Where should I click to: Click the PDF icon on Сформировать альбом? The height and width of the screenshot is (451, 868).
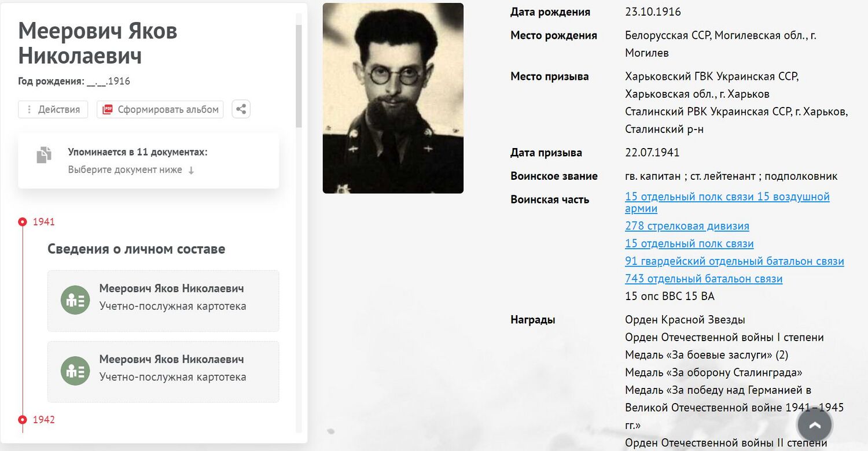(108, 110)
